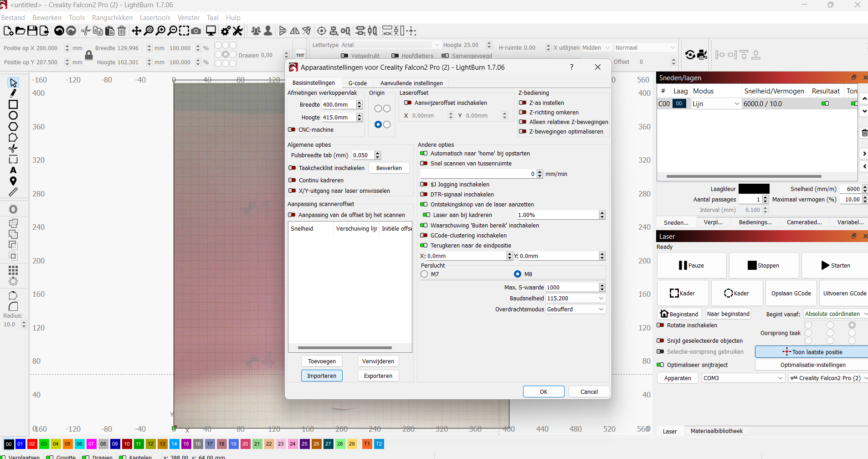Select the hexagon polygon tool
The width and height of the screenshot is (868, 459).
click(x=13, y=126)
